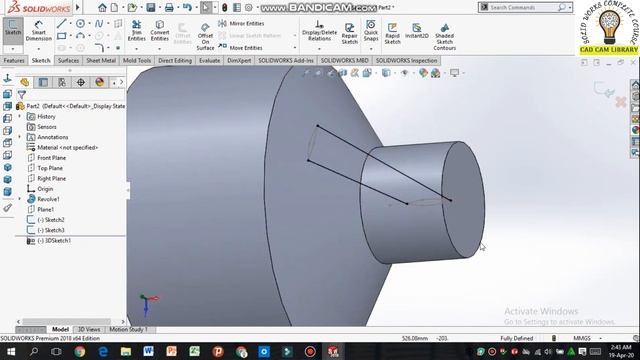Click the Save icon in toolbar

tap(151, 7)
